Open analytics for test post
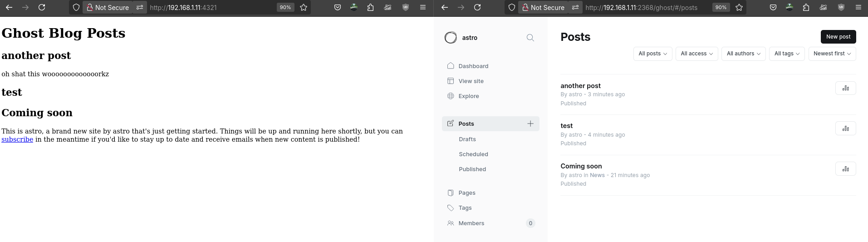This screenshot has height=242, width=868. [x=845, y=128]
